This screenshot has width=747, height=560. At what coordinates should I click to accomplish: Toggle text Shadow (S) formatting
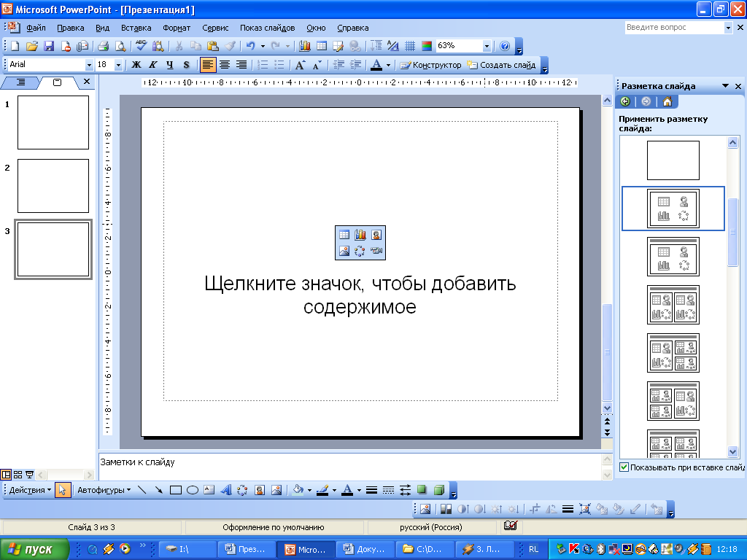pyautogui.click(x=186, y=65)
